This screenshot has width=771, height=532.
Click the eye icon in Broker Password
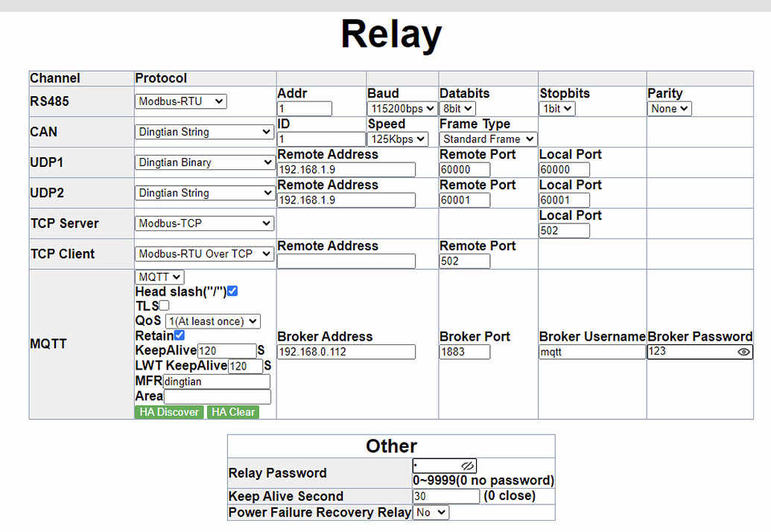[x=743, y=352]
